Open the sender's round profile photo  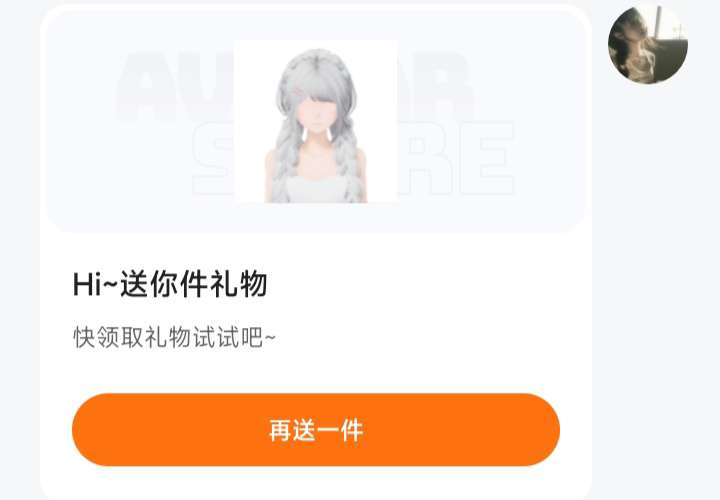647,45
